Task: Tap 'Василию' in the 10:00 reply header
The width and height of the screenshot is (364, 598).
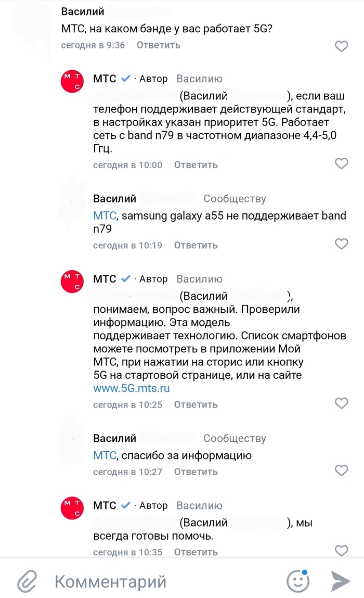Action: (x=199, y=79)
